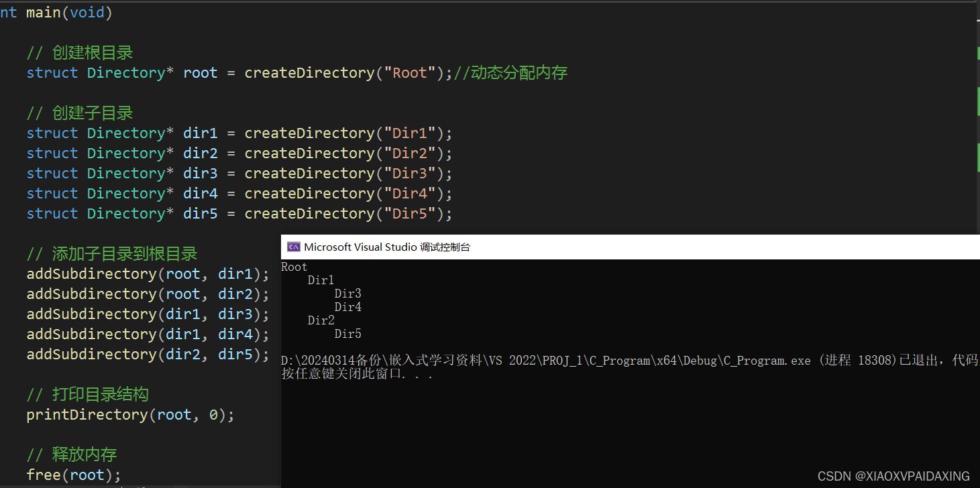Click the Microsoft Visual Studio 调试控制台 title
The height and width of the screenshot is (488, 980).
coord(387,247)
